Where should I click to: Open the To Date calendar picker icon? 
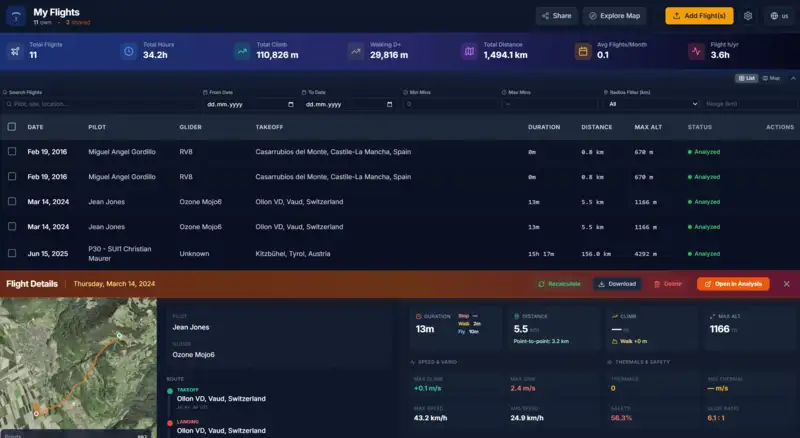tap(389, 104)
